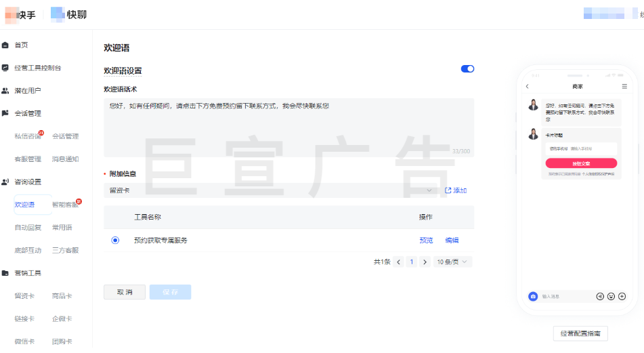This screenshot has width=644, height=353.
Task: Click the 添加 external link icon
Action: (448, 190)
